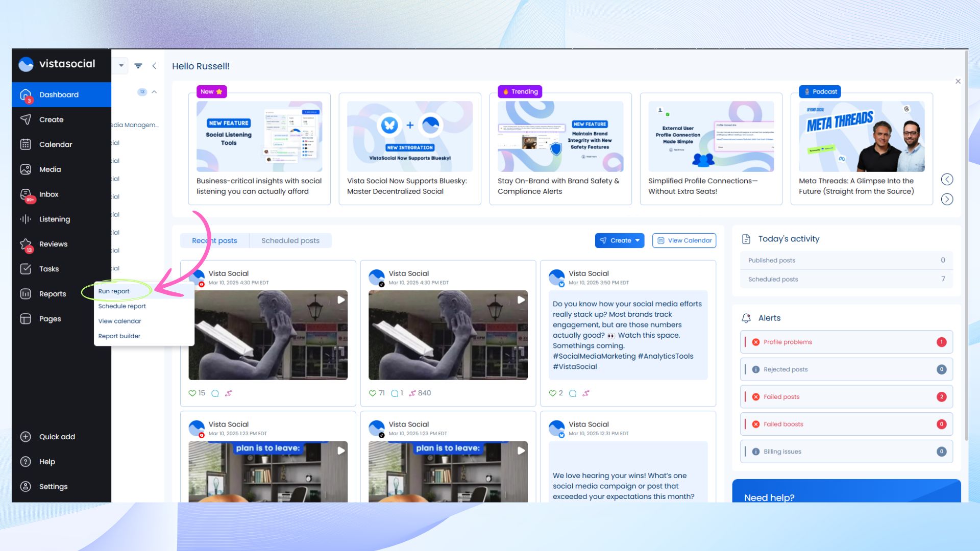This screenshot has height=551, width=980.
Task: Select Run report from menu
Action: [114, 291]
